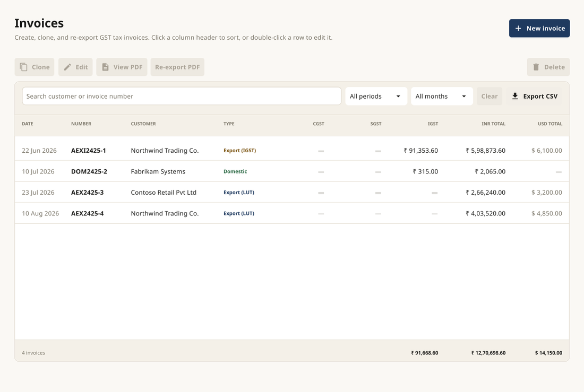584x392 pixels.
Task: Click the ₹ 91,668.60 footer IGST sum
Action: (425, 353)
